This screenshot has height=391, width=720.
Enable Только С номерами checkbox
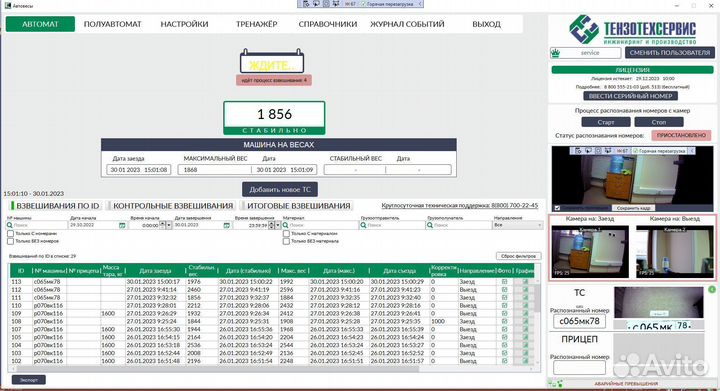pos(10,234)
